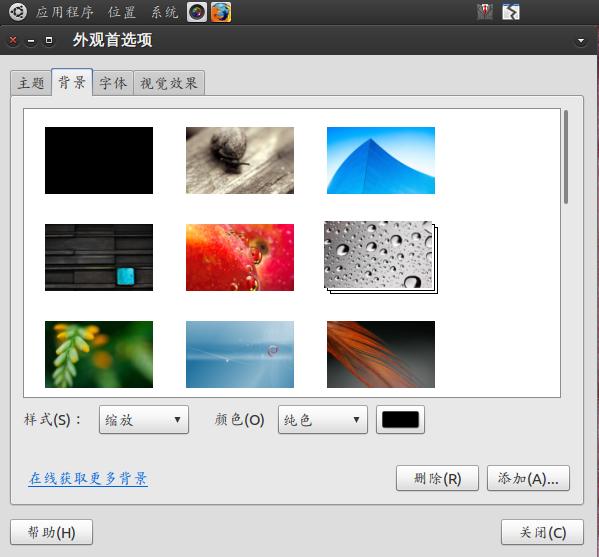Click the tuxedo tray icon in panel
This screenshot has width=599, height=557.
pos(485,11)
